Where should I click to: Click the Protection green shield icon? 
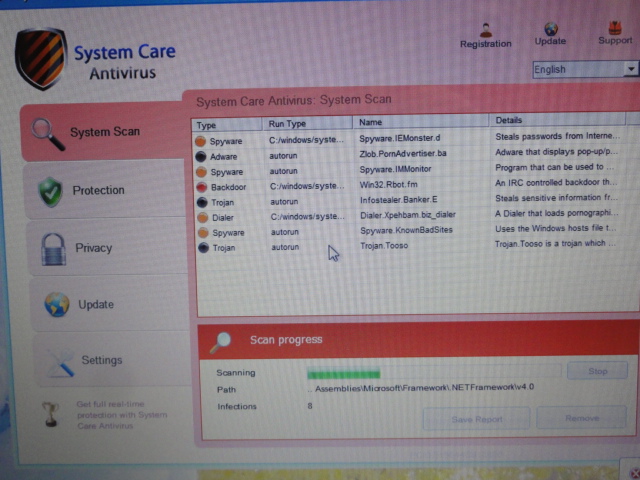coord(50,192)
